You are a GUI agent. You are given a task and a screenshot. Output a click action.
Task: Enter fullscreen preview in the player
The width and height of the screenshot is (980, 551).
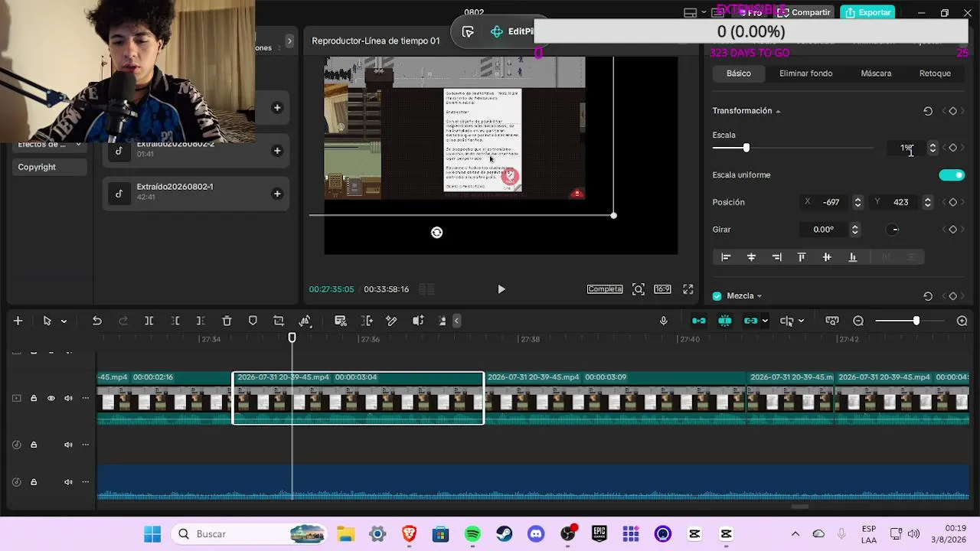coord(688,289)
